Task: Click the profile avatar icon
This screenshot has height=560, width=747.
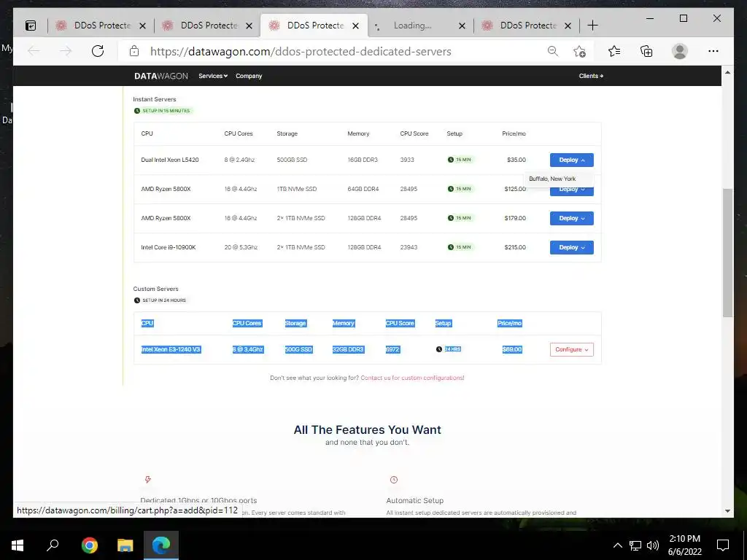Action: click(680, 51)
